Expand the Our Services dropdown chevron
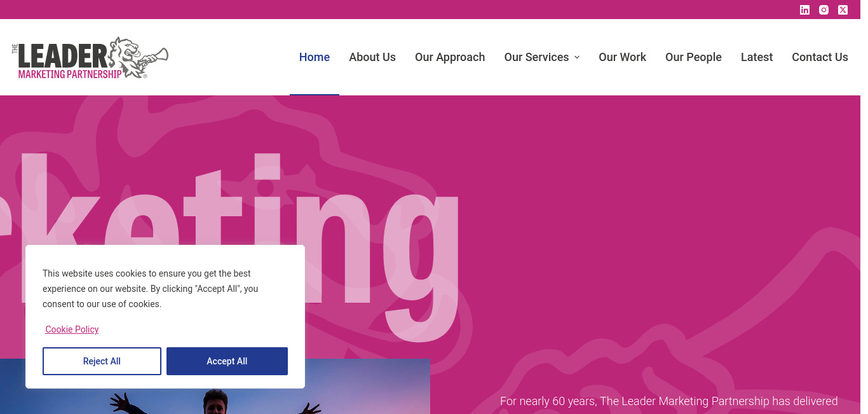 coord(577,57)
